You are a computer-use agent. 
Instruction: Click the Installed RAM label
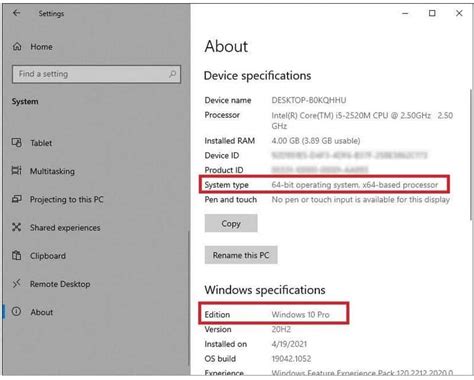pos(230,141)
